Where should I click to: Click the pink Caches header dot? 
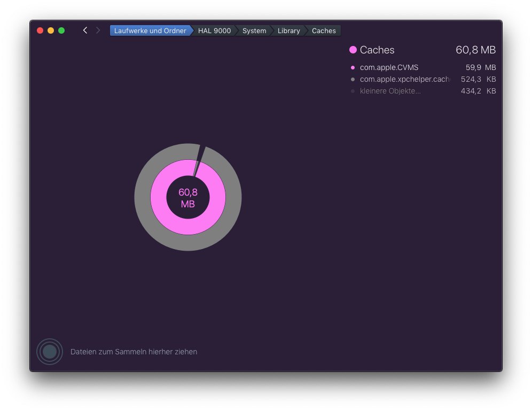click(353, 50)
